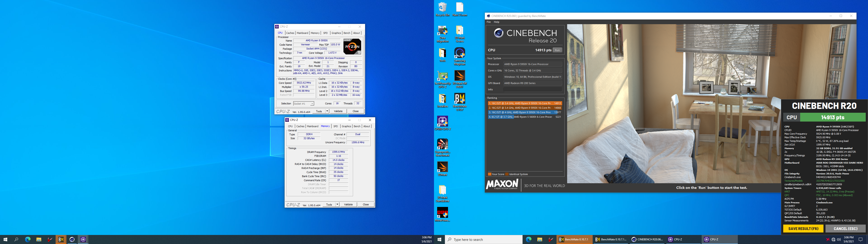Open the Bench tab in the CPU-Z processor window

[x=347, y=33]
